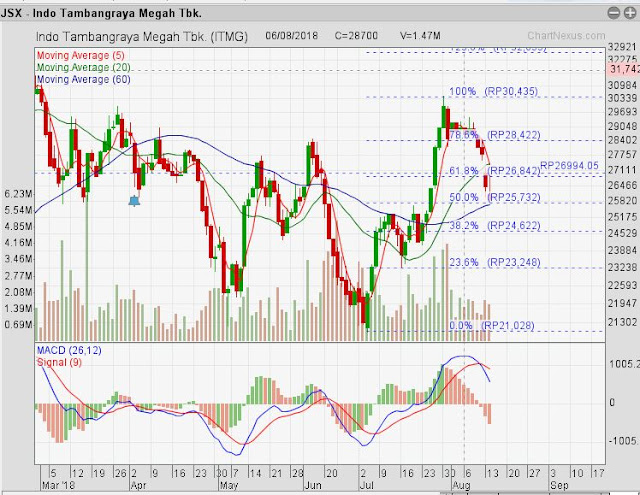
Task: Click the volume reading V=1.47M
Action: point(420,36)
